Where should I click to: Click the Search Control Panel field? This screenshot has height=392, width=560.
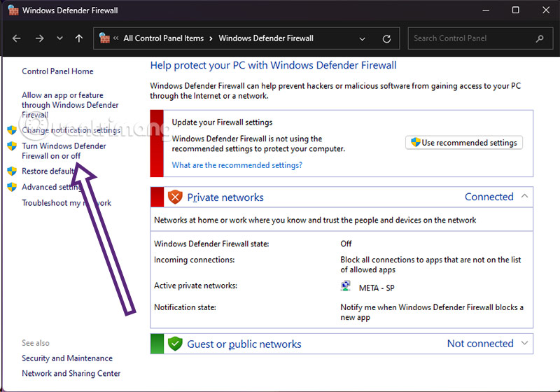click(469, 38)
